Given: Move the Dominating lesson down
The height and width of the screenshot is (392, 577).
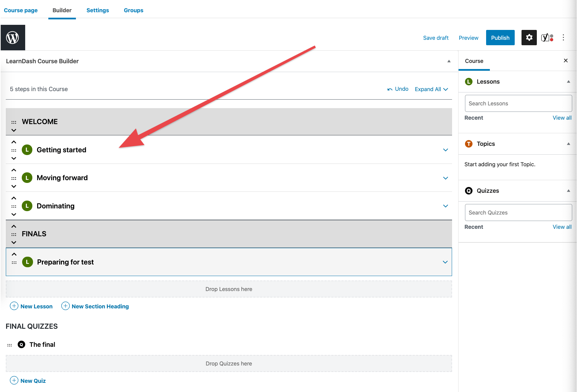Looking at the screenshot, I should click(x=14, y=215).
